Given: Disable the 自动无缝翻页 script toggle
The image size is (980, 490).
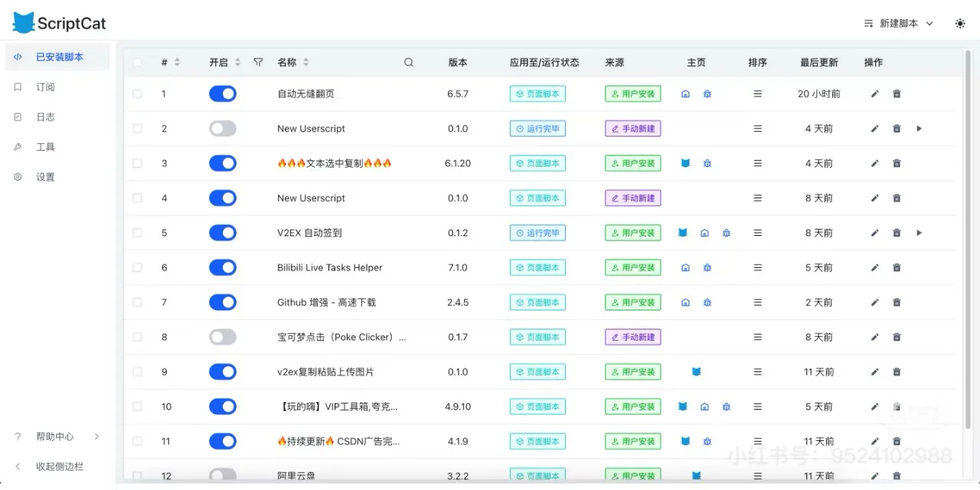Looking at the screenshot, I should (222, 93).
